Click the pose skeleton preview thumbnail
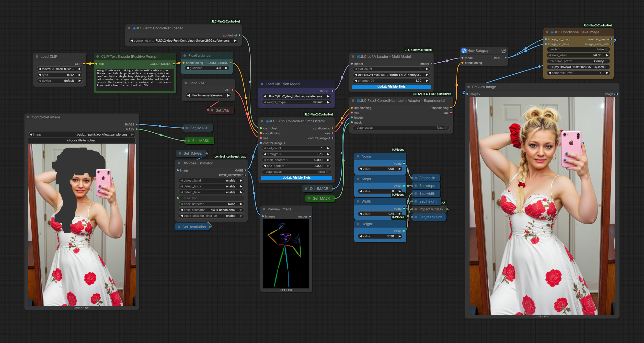This screenshot has width=644, height=343. 286,254
